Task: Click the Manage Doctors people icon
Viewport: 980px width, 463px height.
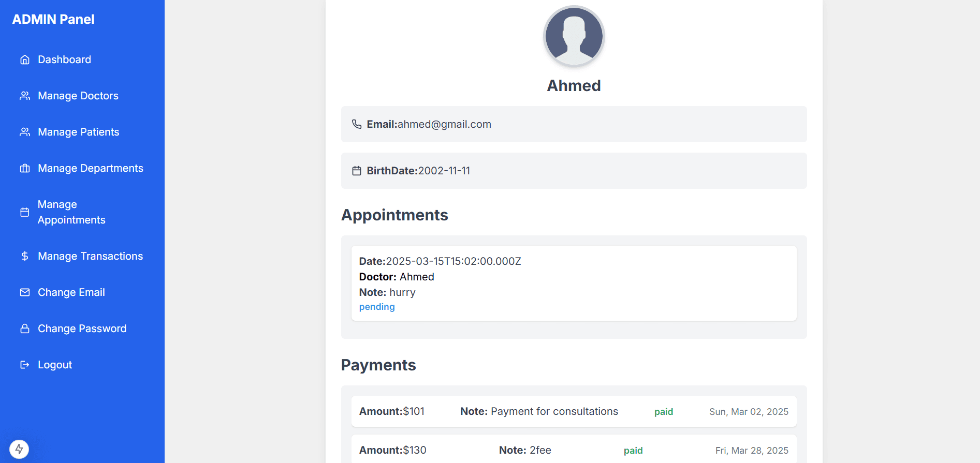Action: pos(25,96)
